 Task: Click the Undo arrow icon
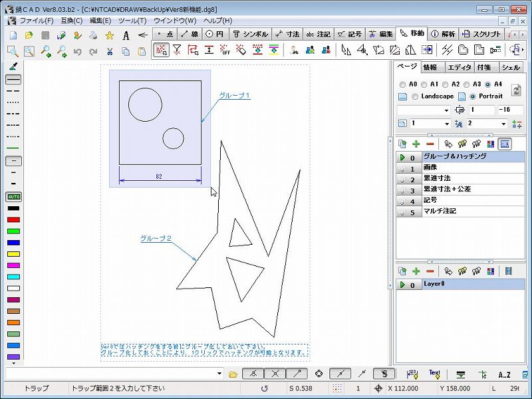[77, 51]
